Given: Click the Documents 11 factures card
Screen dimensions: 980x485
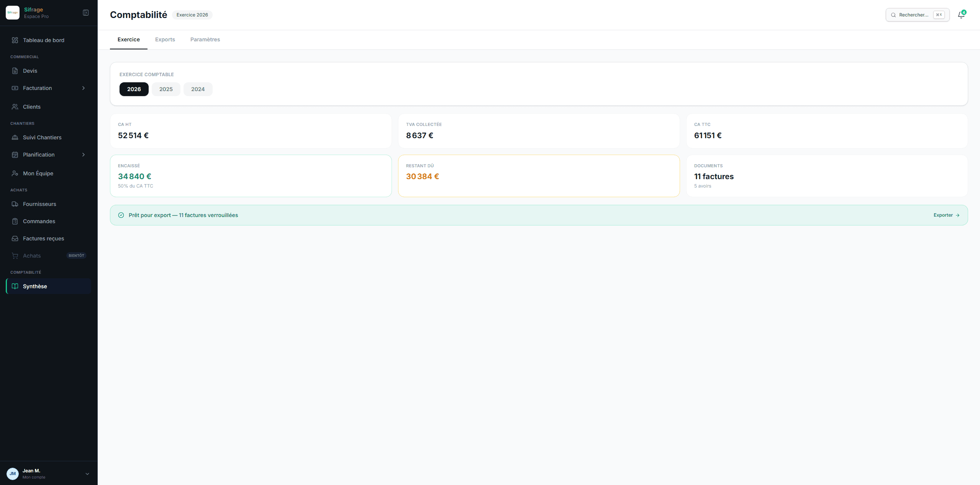Looking at the screenshot, I should tap(827, 176).
